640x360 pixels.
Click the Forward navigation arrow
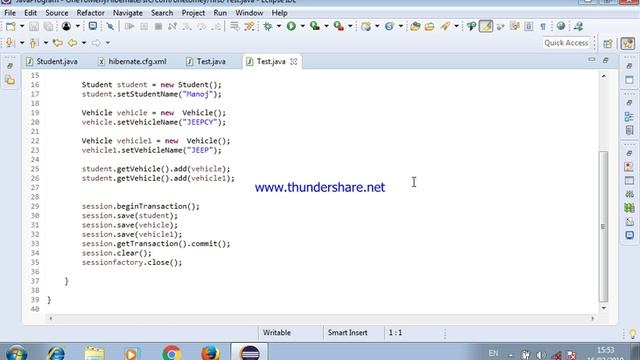point(96,42)
